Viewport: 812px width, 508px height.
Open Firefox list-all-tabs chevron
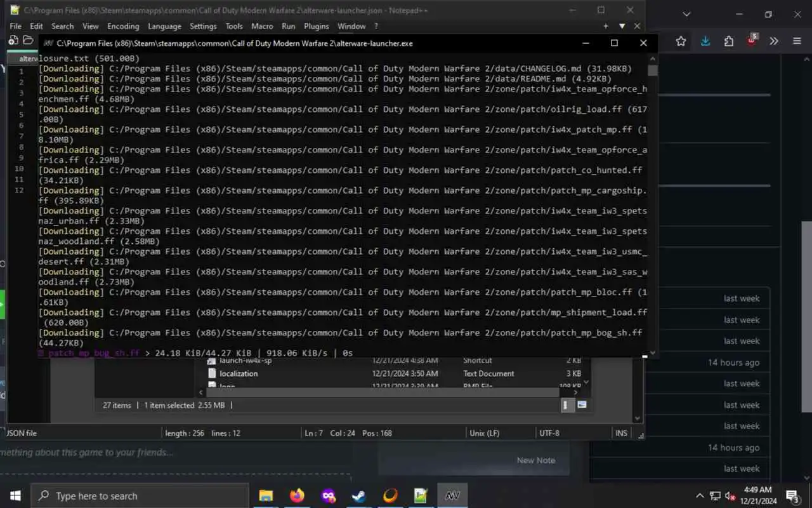pyautogui.click(x=686, y=14)
